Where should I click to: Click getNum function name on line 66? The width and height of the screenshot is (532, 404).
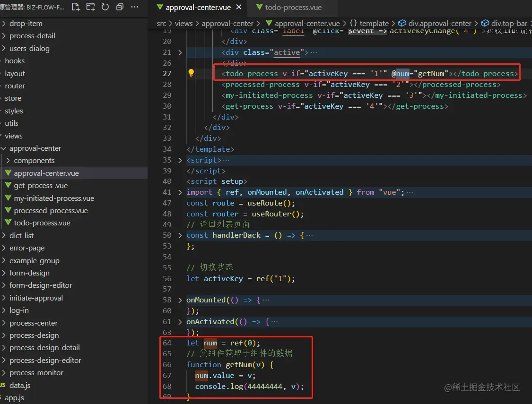[239, 365]
